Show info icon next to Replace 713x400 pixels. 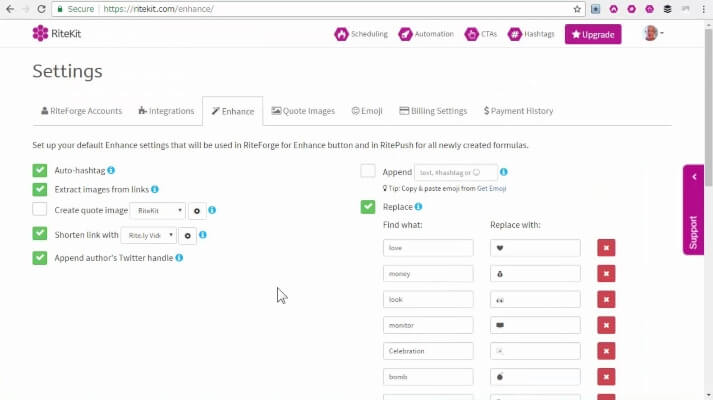[x=418, y=206]
